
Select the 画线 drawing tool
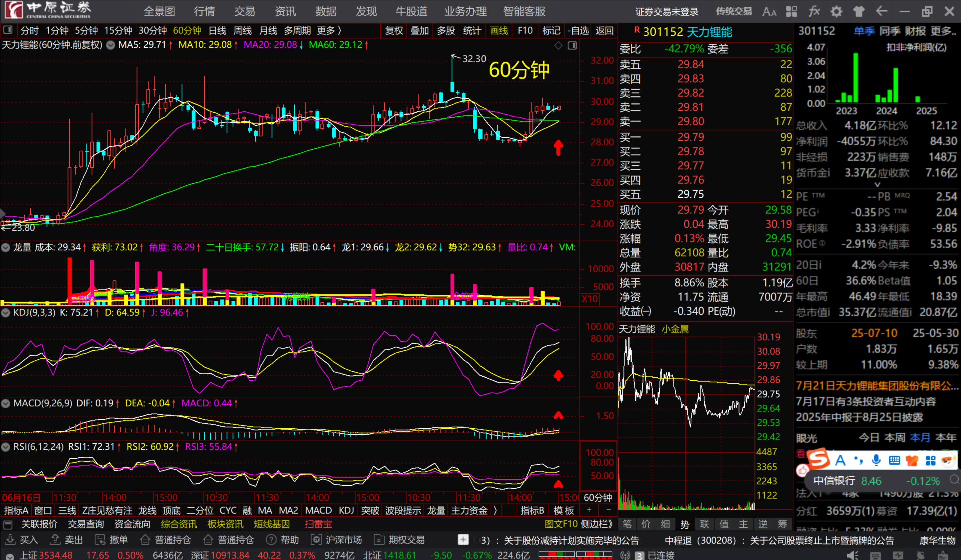pyautogui.click(x=498, y=31)
